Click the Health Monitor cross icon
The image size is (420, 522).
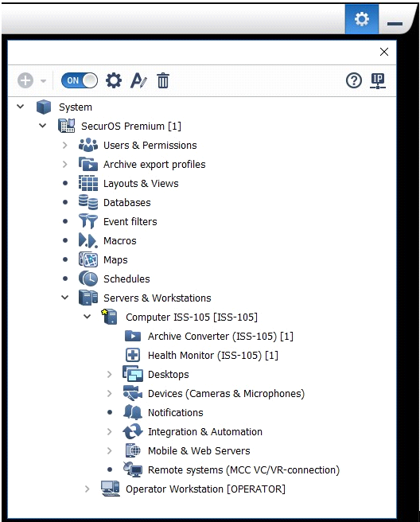133,355
